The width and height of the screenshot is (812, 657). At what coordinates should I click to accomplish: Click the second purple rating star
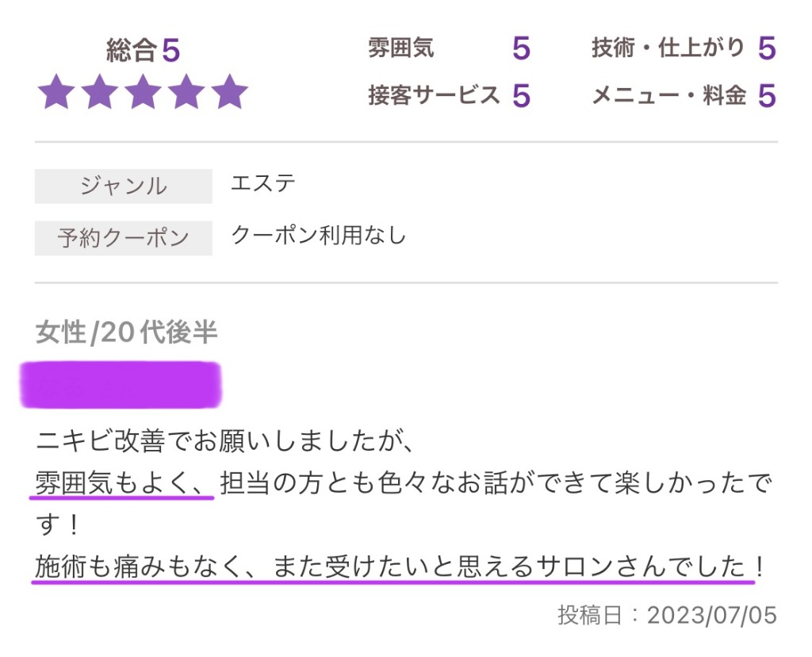pos(100,92)
